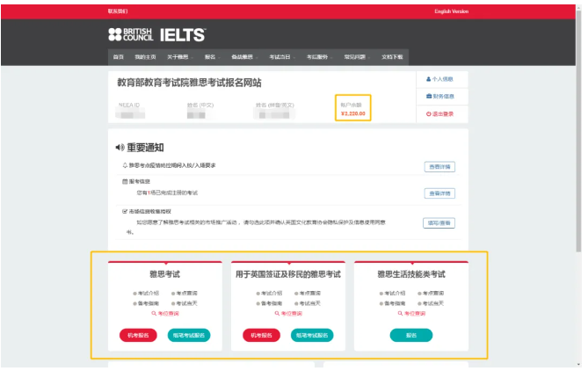The height and width of the screenshot is (371, 588).
Task: Click the 您有1场已完成注册的考试 text
Action: pyautogui.click(x=167, y=193)
